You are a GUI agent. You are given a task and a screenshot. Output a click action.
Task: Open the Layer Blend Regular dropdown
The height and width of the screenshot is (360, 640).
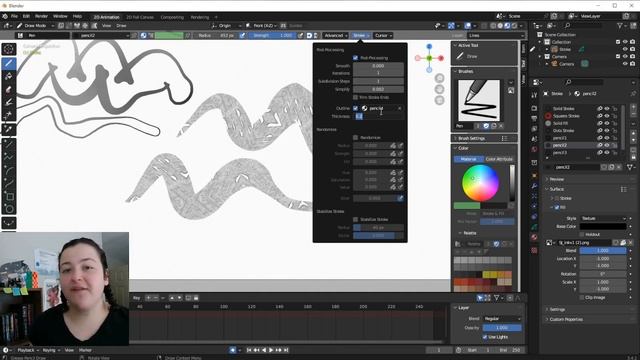(502, 318)
